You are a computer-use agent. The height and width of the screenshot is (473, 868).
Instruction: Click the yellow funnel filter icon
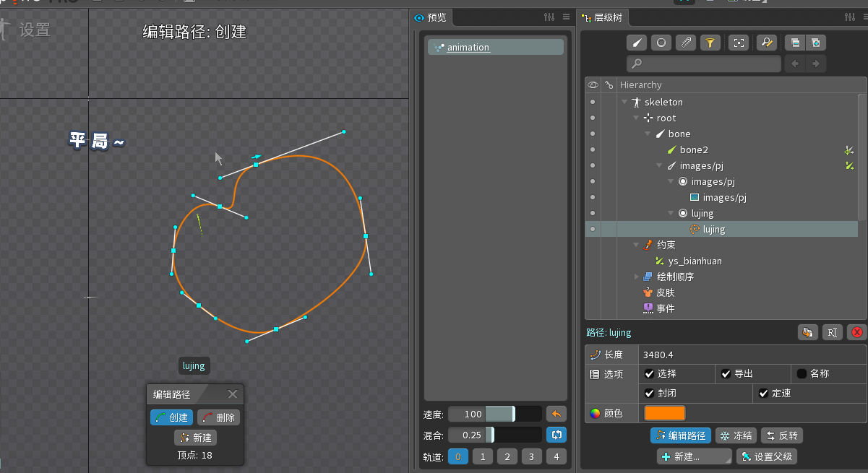point(710,43)
